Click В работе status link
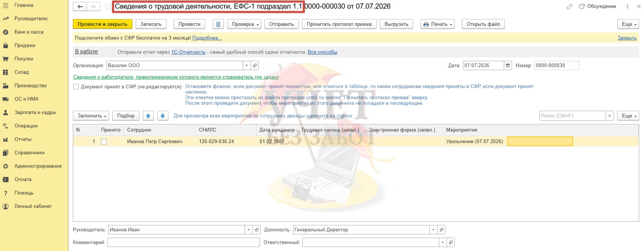 tap(86, 52)
